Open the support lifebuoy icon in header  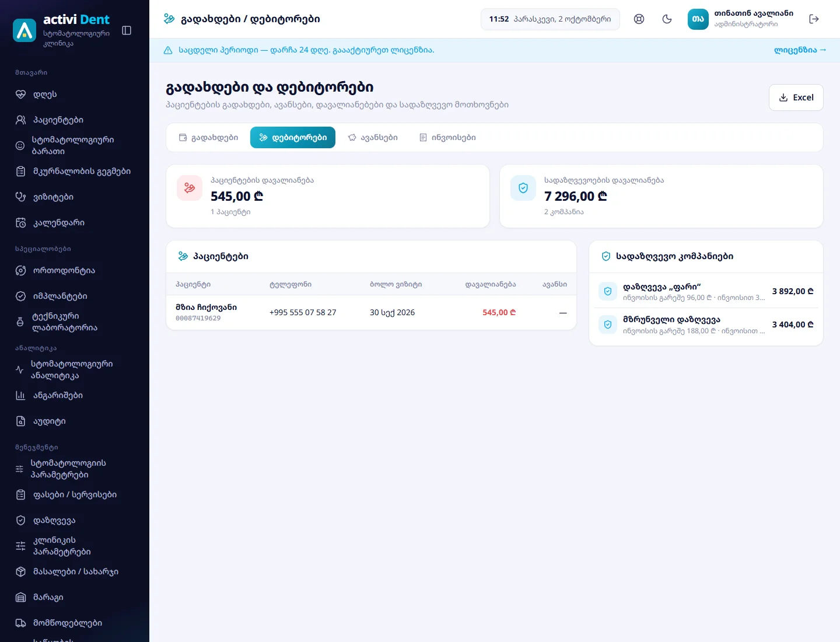click(x=639, y=19)
